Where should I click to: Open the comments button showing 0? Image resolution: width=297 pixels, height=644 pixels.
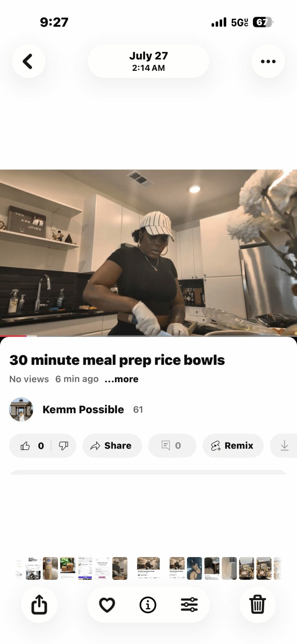tap(172, 446)
